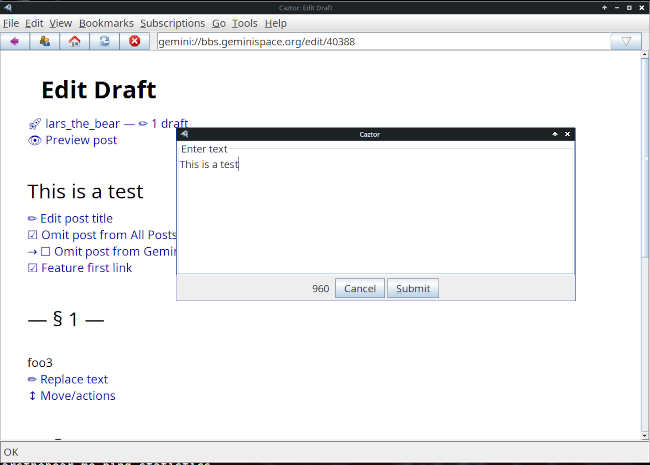
Task: Click the Back arrow toolbar icon
Action: click(15, 41)
